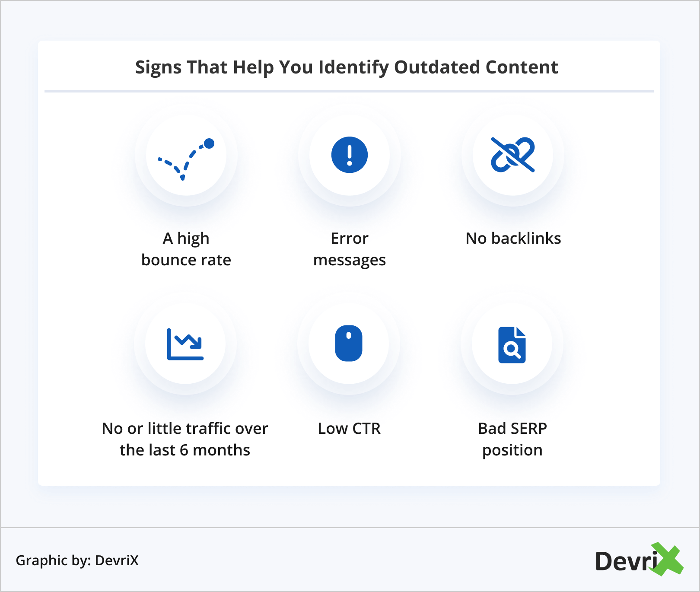Image resolution: width=700 pixels, height=592 pixels.
Task: Click the broken link no-backlinks icon
Action: pos(513,155)
